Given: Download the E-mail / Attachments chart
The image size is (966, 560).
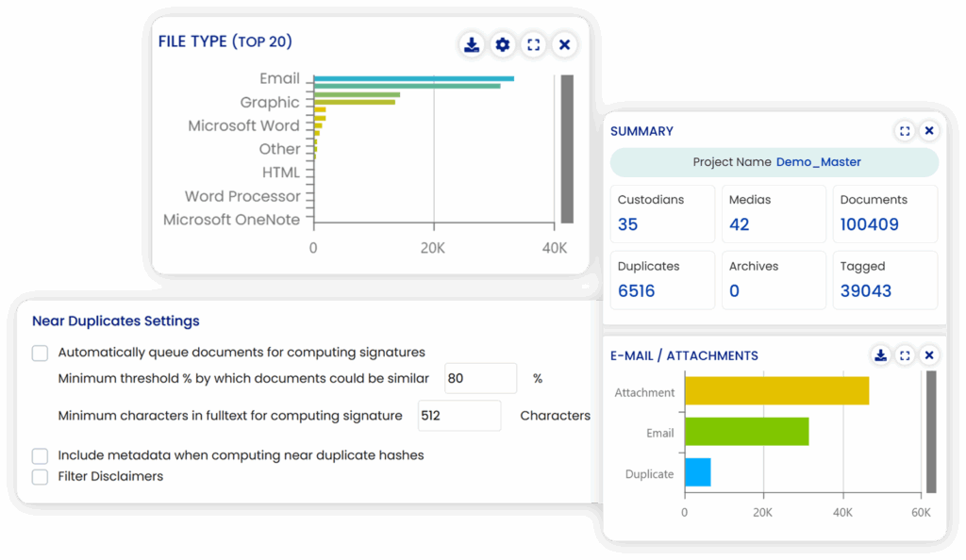Looking at the screenshot, I should pos(880,355).
